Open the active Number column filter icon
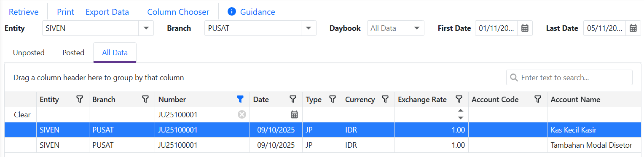Screen dimensions: 644x157 (x=240, y=99)
